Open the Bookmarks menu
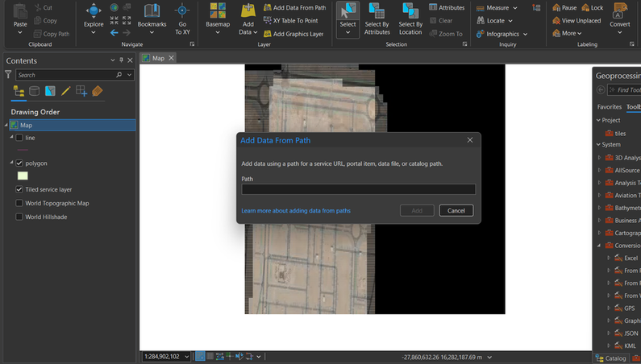The image size is (641, 364). pyautogui.click(x=152, y=19)
